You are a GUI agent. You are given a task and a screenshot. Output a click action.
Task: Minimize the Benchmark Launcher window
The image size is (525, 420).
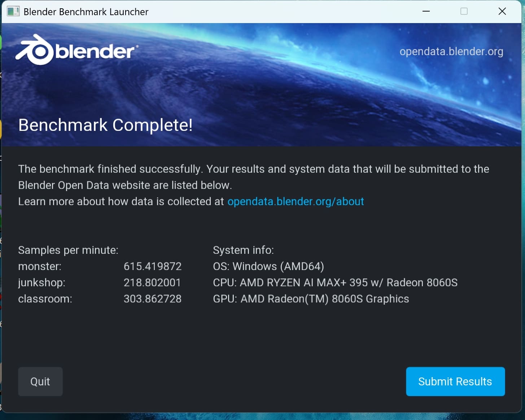click(x=426, y=12)
